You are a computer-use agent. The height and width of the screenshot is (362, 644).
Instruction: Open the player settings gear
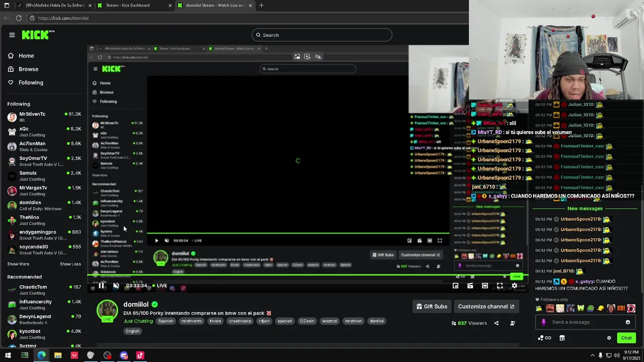tap(514, 286)
